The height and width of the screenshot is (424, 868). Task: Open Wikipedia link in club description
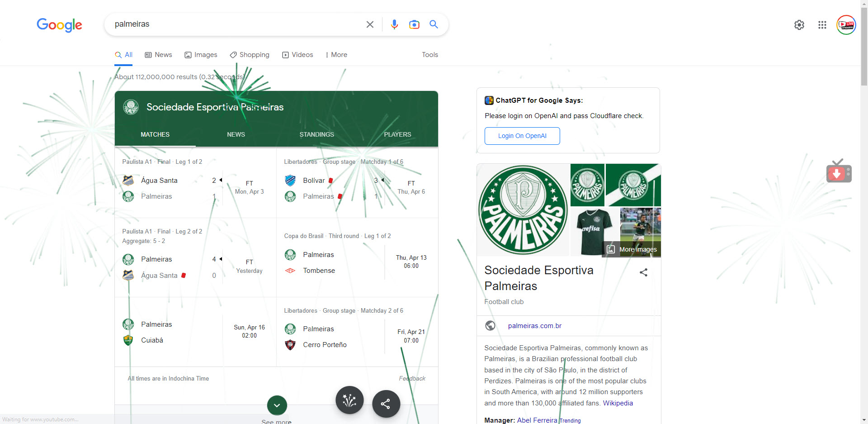(618, 403)
